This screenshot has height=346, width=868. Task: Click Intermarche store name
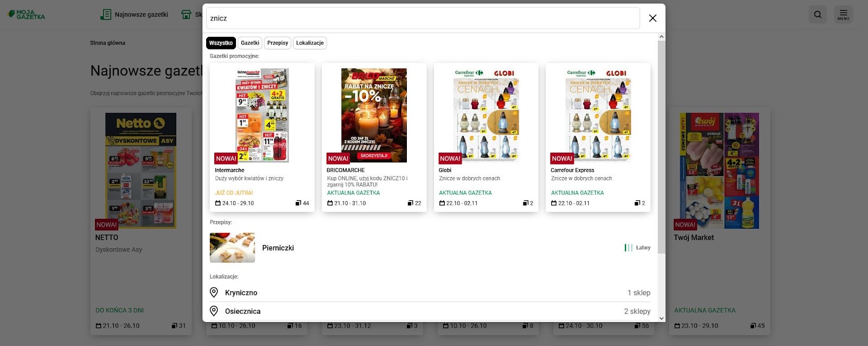coord(229,170)
